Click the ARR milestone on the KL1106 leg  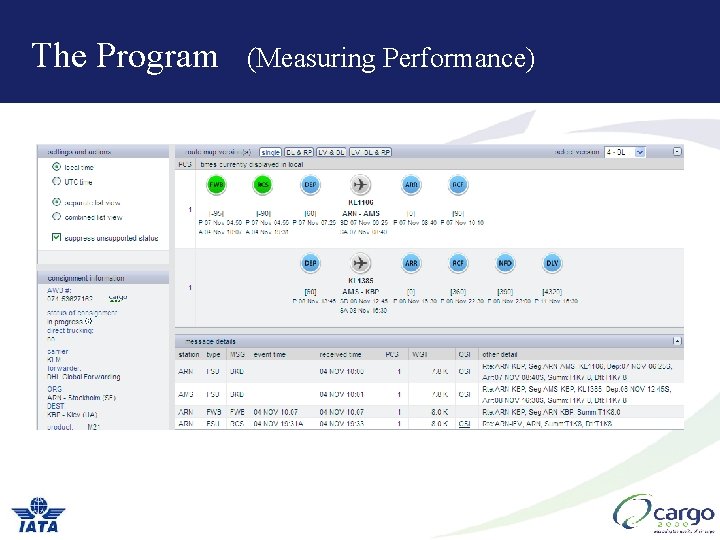411,185
